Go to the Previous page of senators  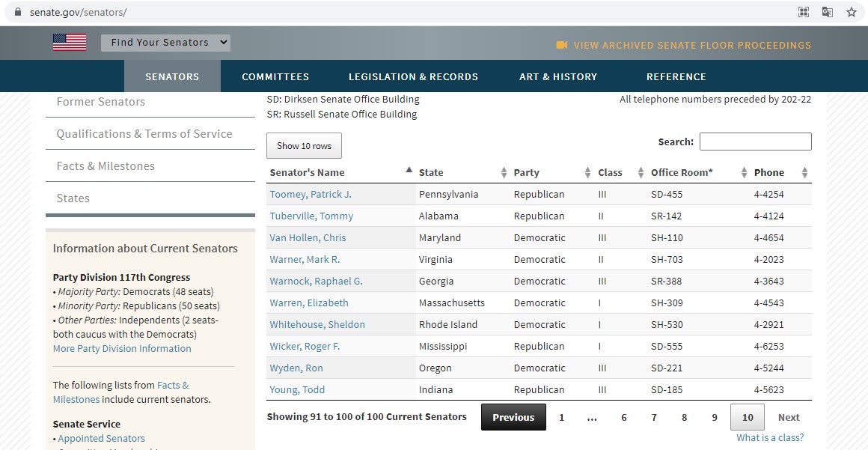(x=513, y=418)
